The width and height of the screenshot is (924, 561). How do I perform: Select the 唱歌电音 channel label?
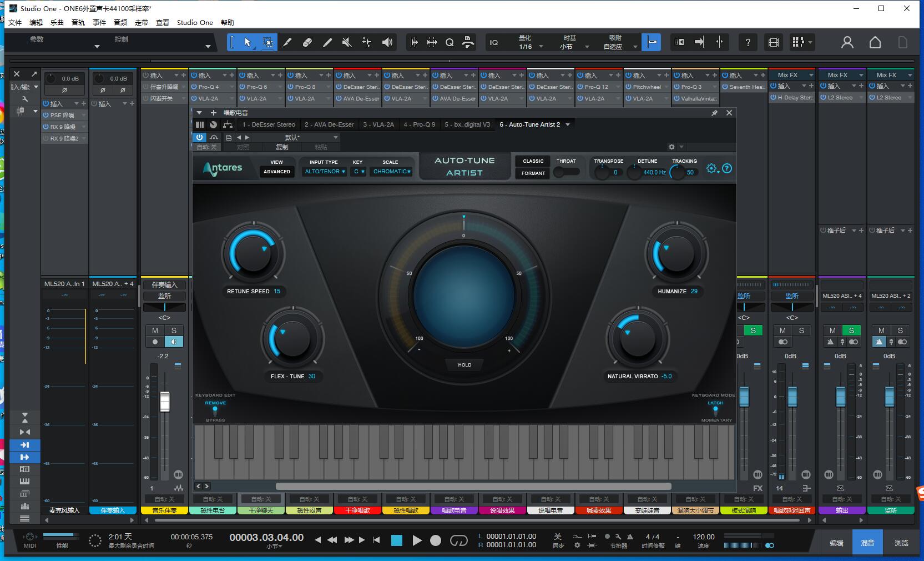[x=455, y=510]
